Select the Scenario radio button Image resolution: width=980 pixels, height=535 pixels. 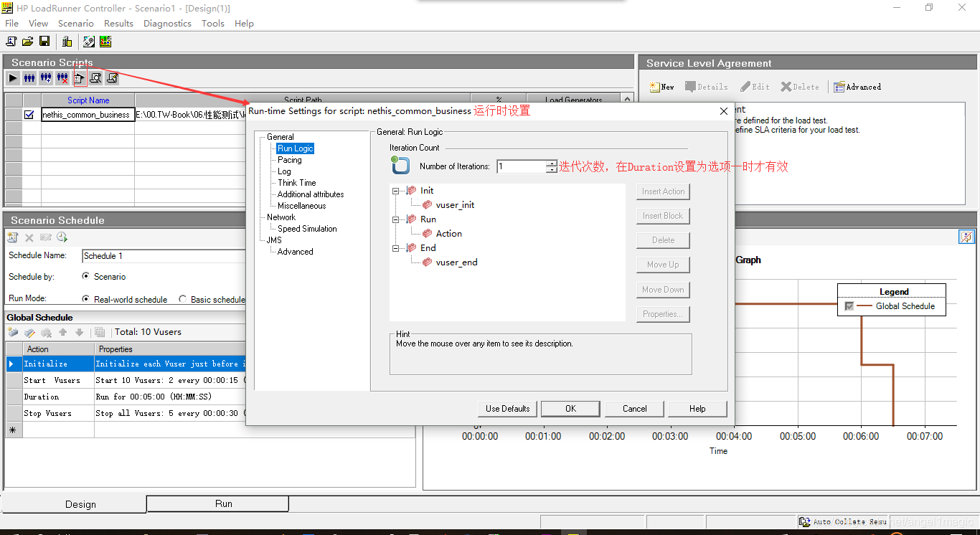tap(86, 276)
